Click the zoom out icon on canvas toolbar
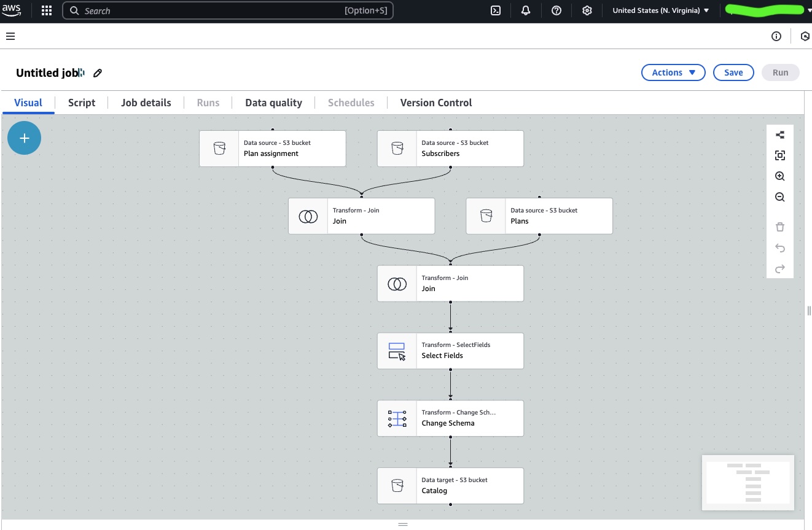This screenshot has height=530, width=812. click(779, 197)
